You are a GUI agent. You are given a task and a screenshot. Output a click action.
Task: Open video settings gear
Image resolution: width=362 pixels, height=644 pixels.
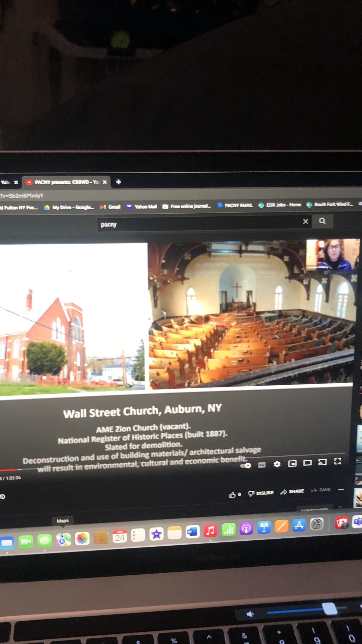point(277,464)
